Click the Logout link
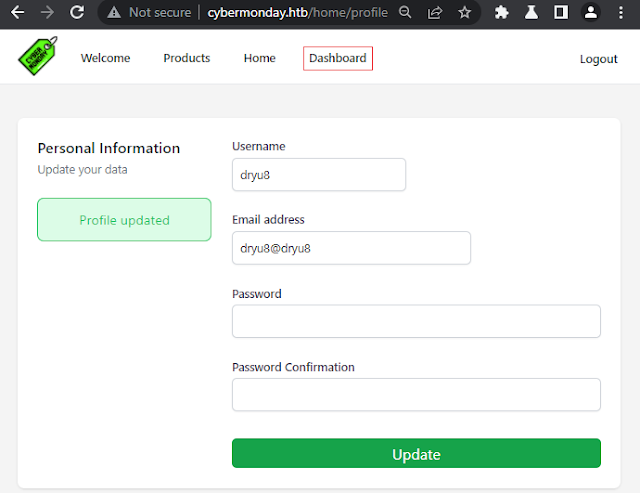 [x=598, y=59]
